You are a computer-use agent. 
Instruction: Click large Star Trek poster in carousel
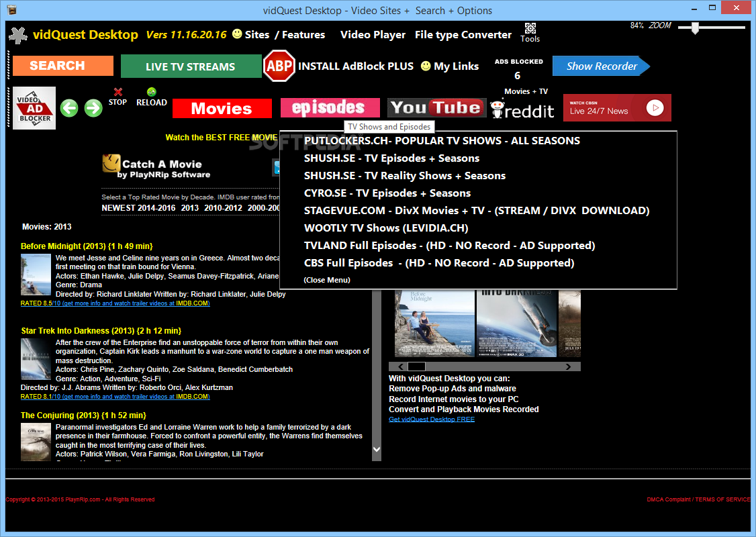tap(516, 324)
